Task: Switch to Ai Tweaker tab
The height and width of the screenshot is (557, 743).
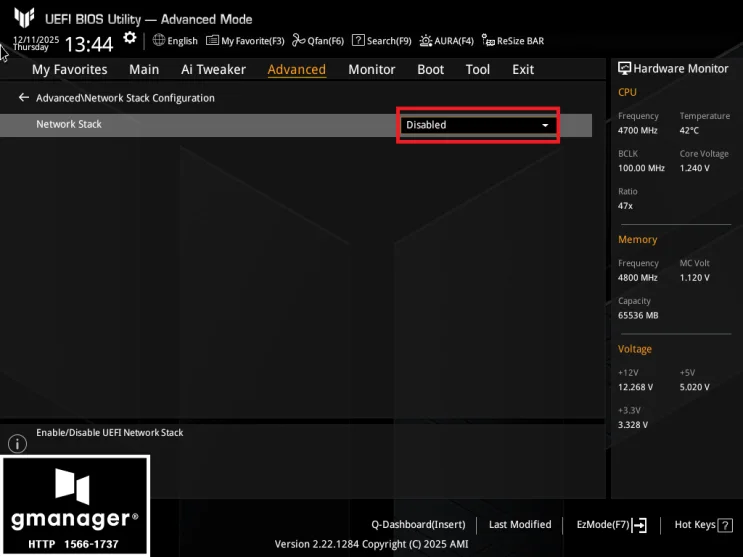Action: pos(213,69)
